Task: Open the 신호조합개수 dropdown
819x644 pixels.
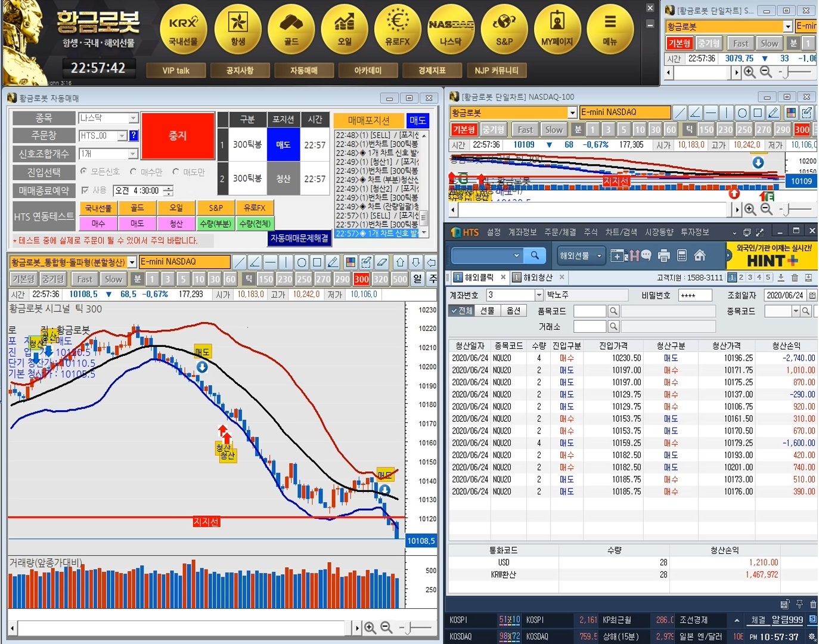Action: [133, 154]
